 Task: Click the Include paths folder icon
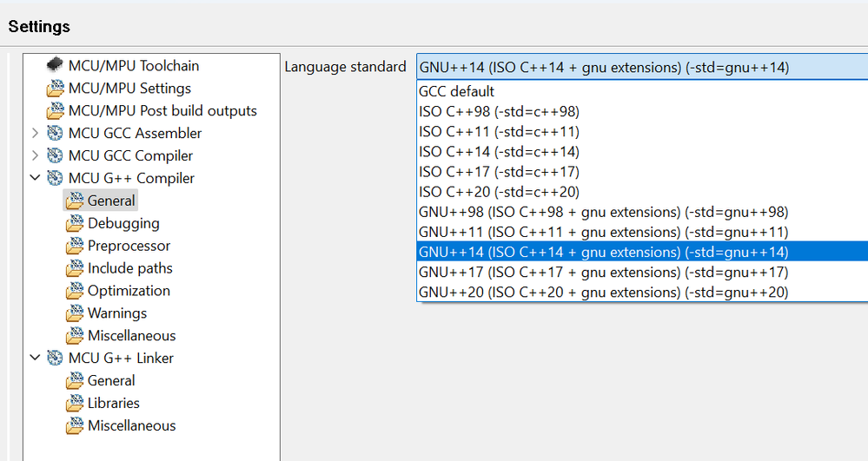point(74,268)
